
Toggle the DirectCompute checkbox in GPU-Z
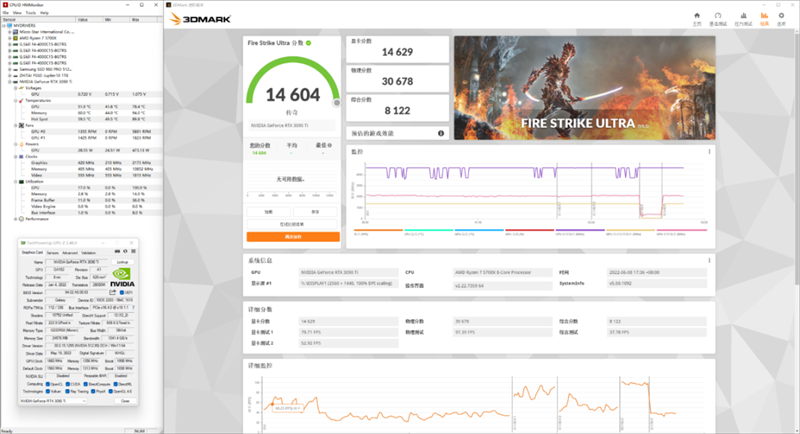click(86, 384)
